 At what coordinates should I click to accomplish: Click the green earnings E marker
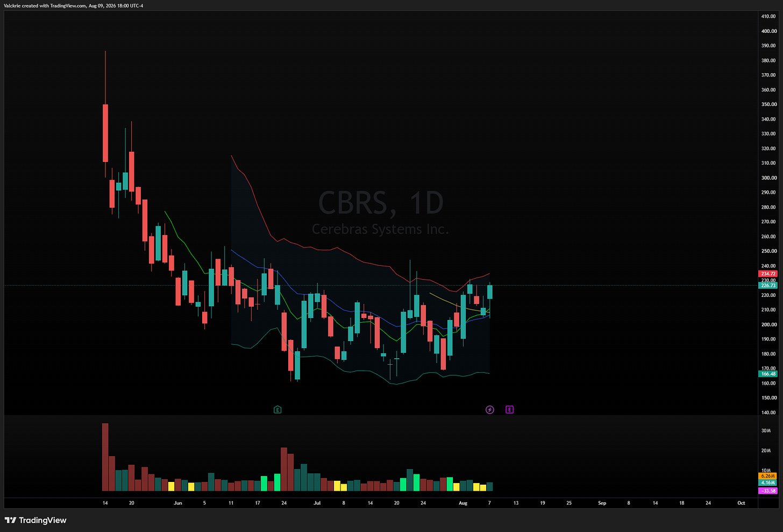[x=277, y=410]
